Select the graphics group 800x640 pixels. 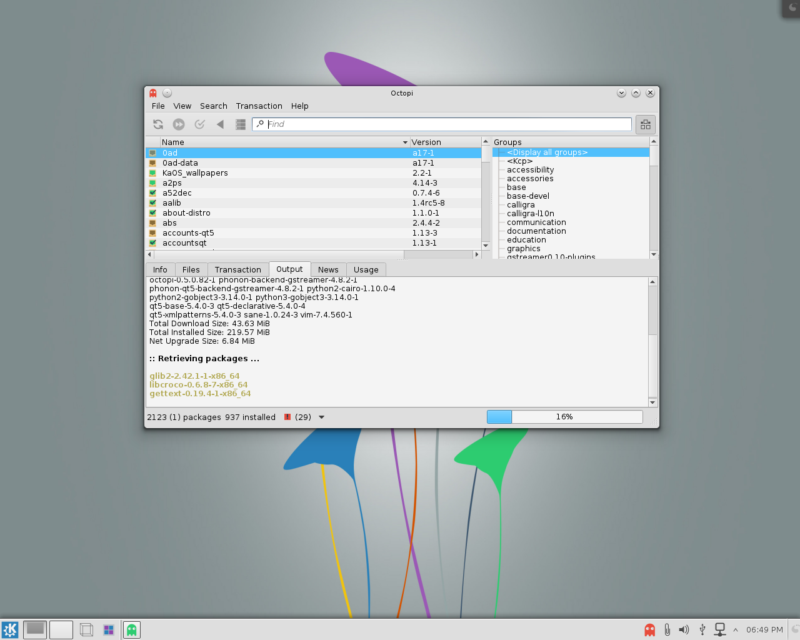point(523,249)
